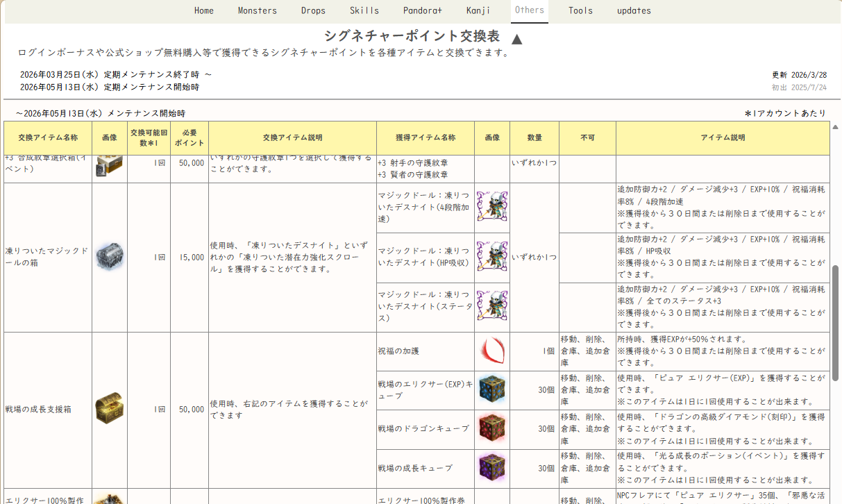842x504 pixels.
Task: Click the *1アカウントあたり note
Action: point(786,113)
